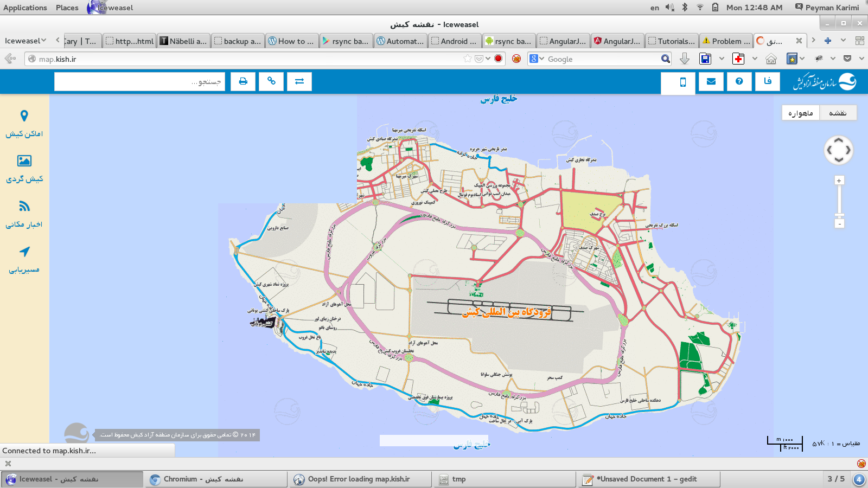The height and width of the screenshot is (488, 868).
Task: Expand the bookmarks menu dropdown arrow
Action: point(802,59)
